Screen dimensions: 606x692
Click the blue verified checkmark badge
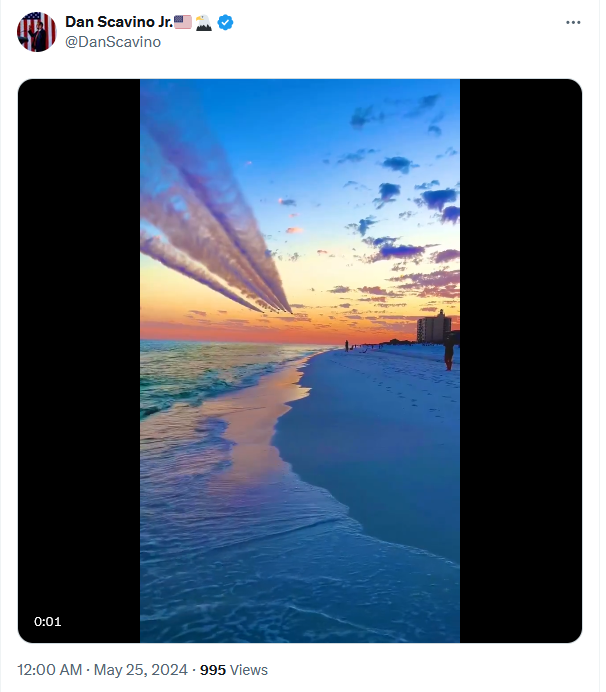coord(226,22)
